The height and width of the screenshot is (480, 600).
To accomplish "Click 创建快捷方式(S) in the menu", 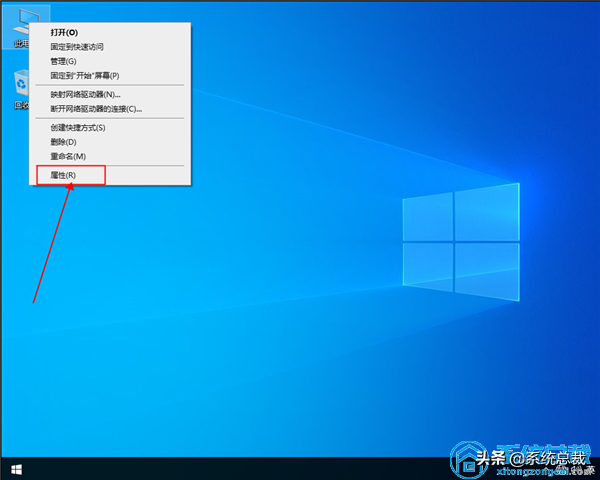I will pyautogui.click(x=110, y=128).
